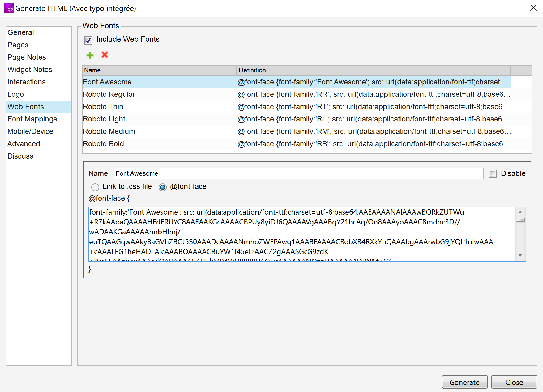Open the Advanced section
543x392 pixels.
(24, 144)
